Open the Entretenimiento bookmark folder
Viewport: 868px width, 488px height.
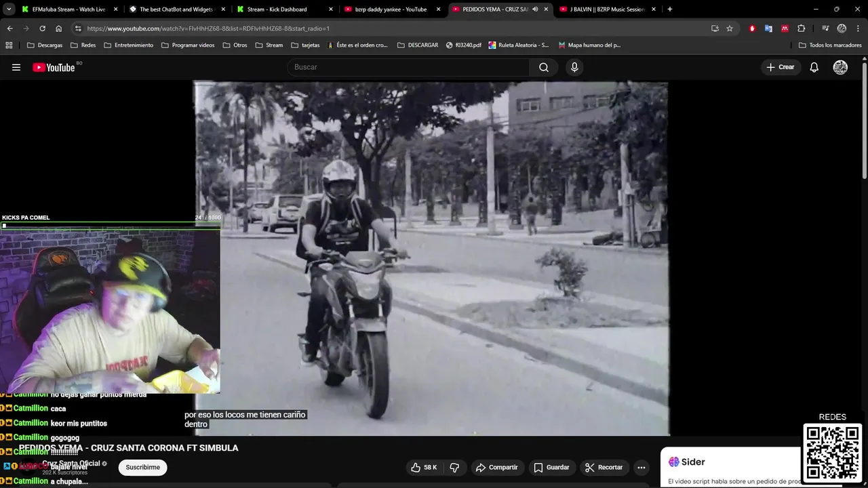128,45
